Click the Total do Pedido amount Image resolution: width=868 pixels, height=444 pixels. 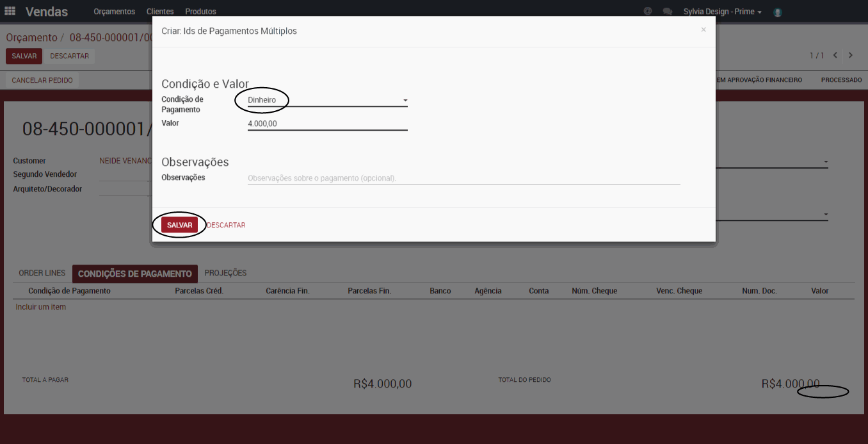(x=791, y=384)
